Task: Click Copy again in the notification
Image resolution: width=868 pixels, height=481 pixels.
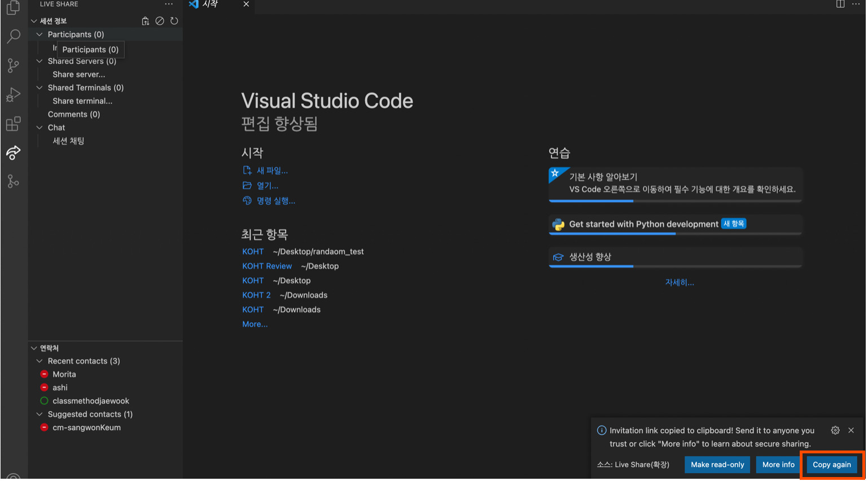Action: click(x=832, y=464)
